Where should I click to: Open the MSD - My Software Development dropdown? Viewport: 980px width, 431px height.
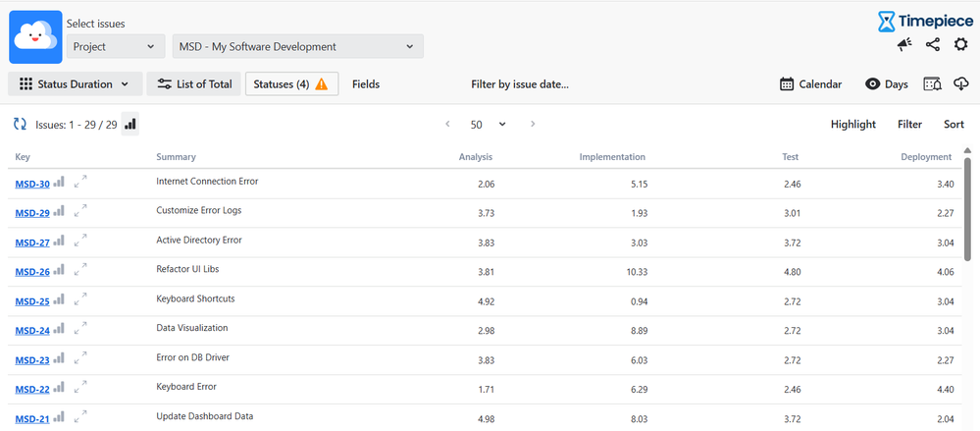[x=298, y=46]
